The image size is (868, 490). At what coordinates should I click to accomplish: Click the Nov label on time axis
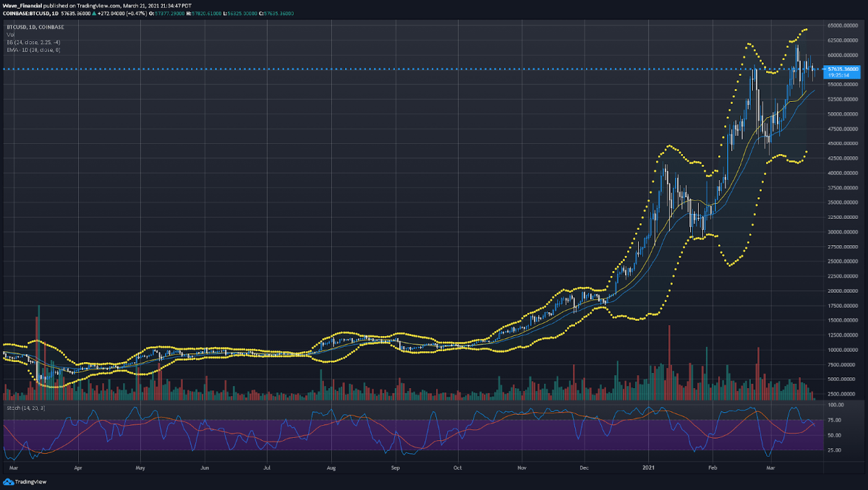tap(523, 468)
